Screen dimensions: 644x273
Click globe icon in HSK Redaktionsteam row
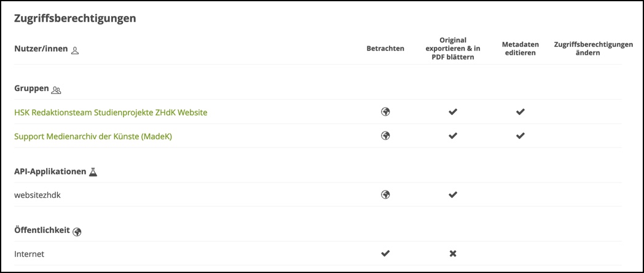tap(385, 112)
